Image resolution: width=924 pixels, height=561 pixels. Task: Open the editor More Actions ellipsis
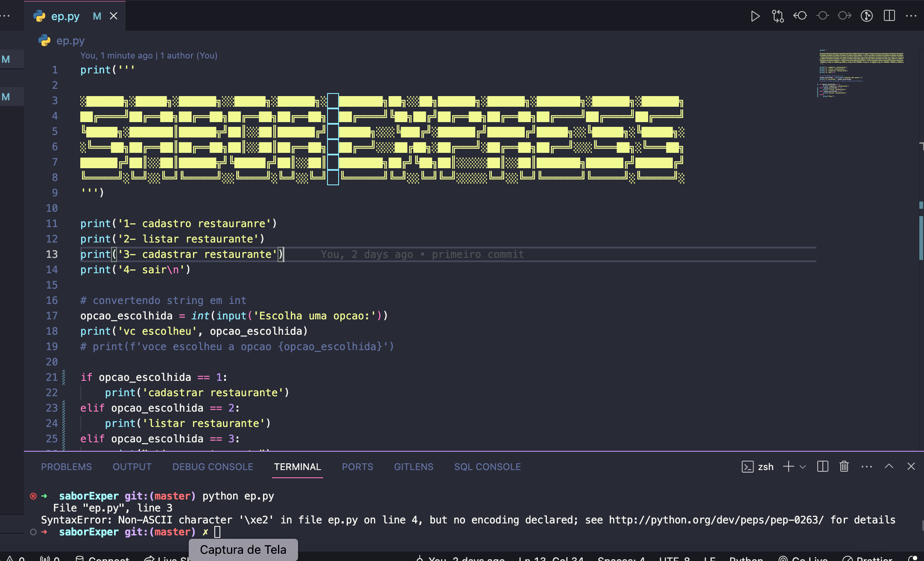tap(911, 16)
